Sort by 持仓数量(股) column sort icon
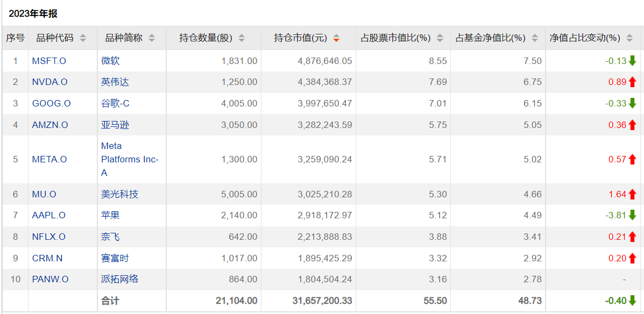The width and height of the screenshot is (644, 314). (242, 38)
